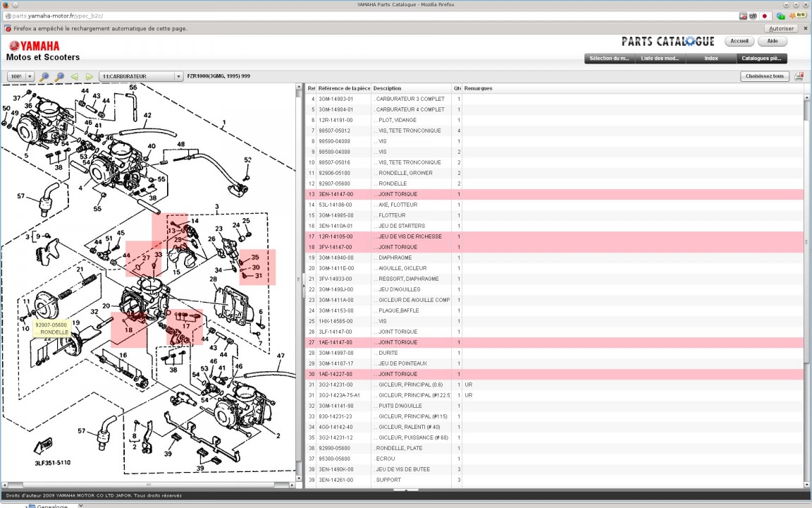Click the green padlock toolbar icon
Image resolution: width=812 pixels, height=508 pixels.
pos(780,16)
